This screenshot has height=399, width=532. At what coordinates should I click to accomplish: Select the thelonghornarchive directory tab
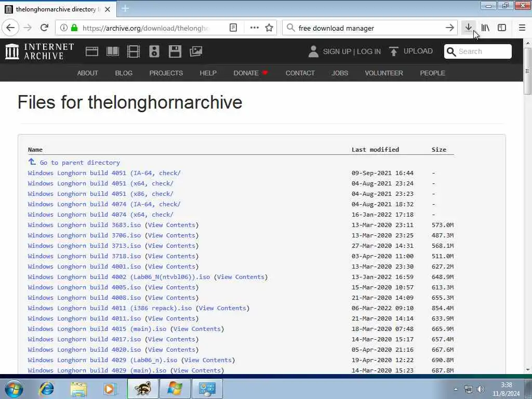[x=58, y=9]
